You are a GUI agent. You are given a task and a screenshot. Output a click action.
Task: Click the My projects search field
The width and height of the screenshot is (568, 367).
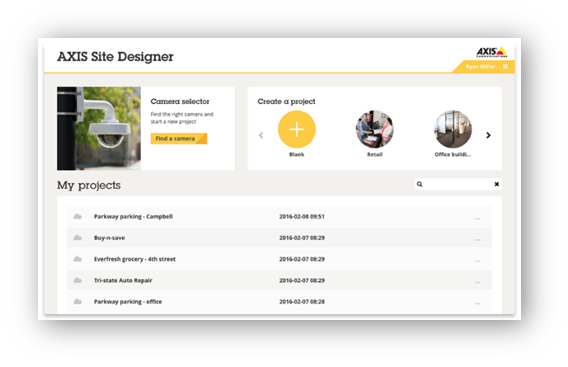(458, 184)
